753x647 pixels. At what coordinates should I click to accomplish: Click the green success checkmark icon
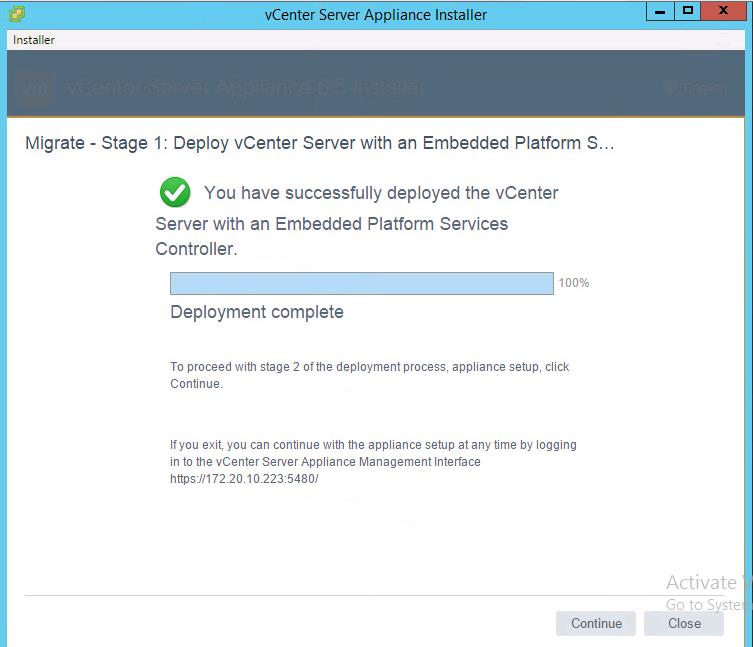coord(175,192)
